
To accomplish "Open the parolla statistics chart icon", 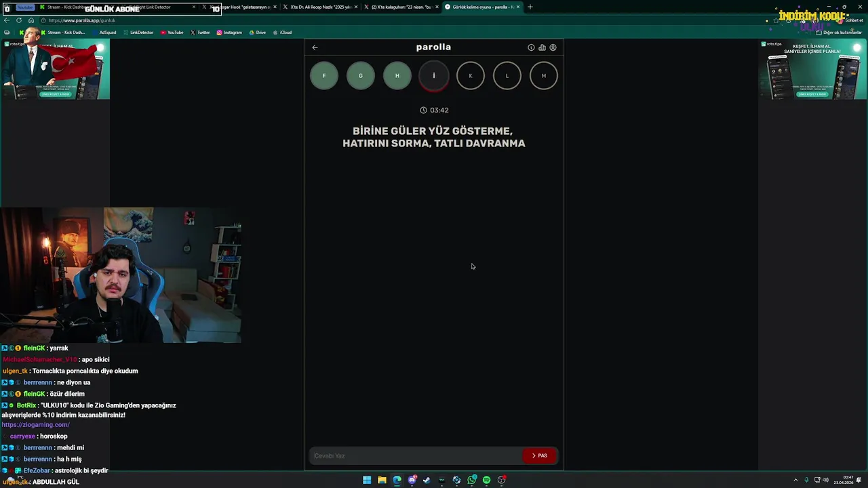I will (x=542, y=47).
